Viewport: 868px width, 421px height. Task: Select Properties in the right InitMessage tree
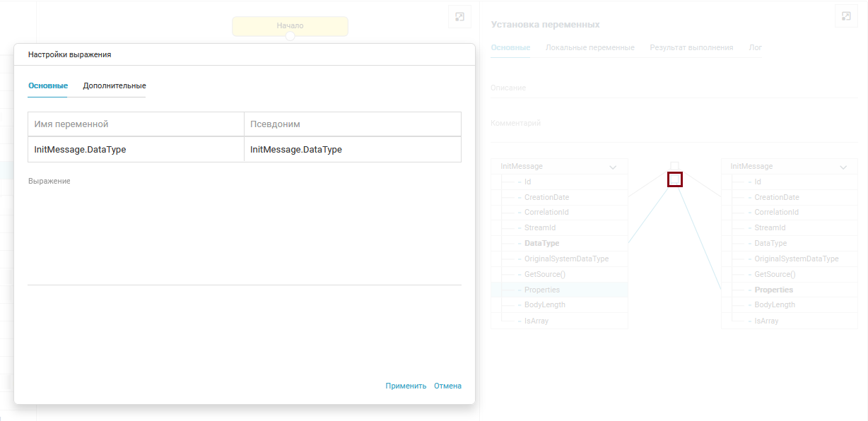point(773,290)
